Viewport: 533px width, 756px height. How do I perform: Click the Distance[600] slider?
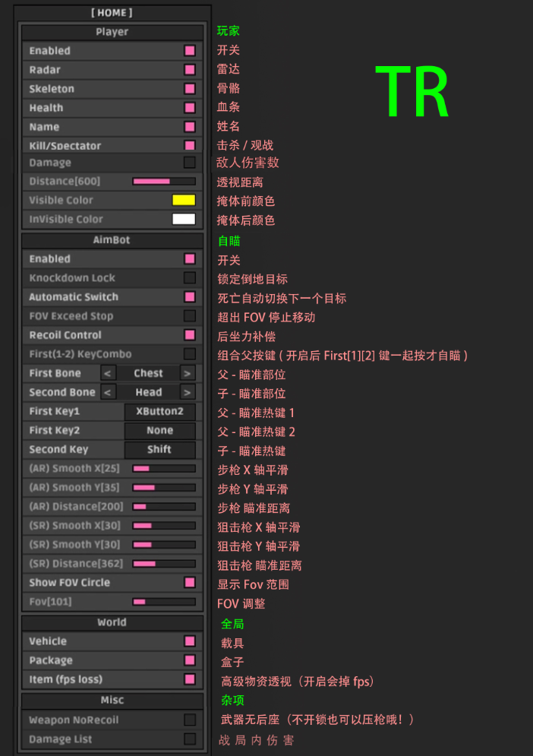click(164, 182)
